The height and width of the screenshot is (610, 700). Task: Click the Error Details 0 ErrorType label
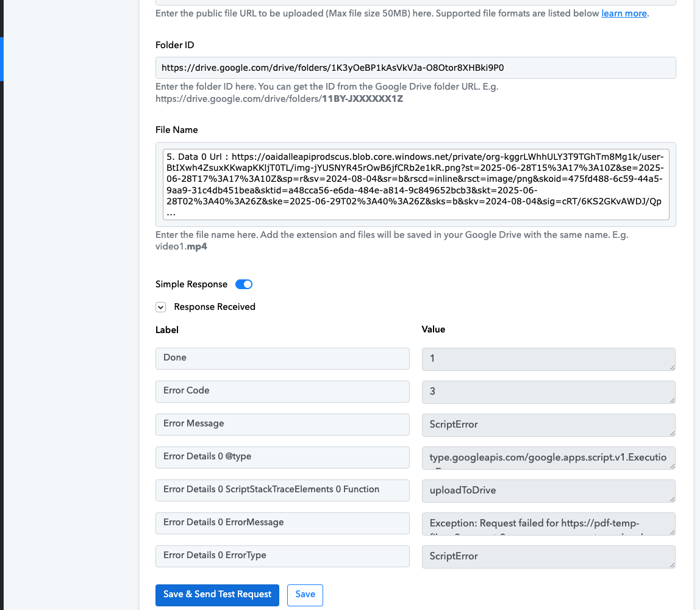[x=282, y=556]
